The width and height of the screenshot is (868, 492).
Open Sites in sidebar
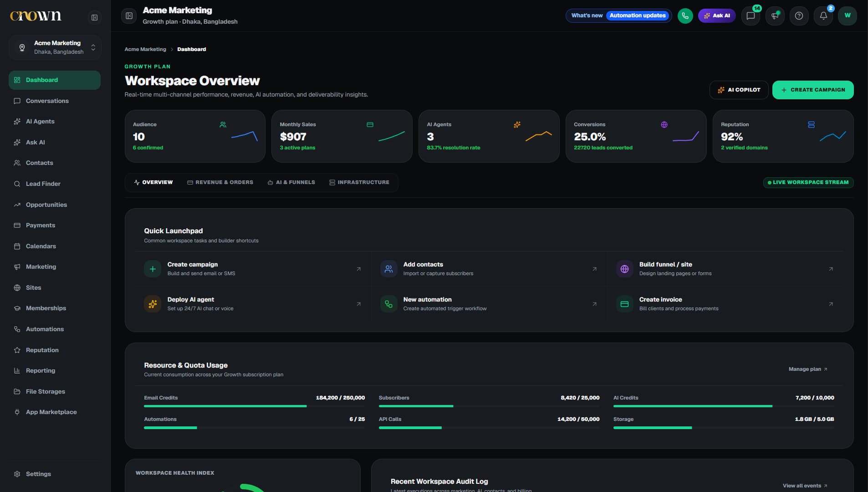pyautogui.click(x=55, y=287)
